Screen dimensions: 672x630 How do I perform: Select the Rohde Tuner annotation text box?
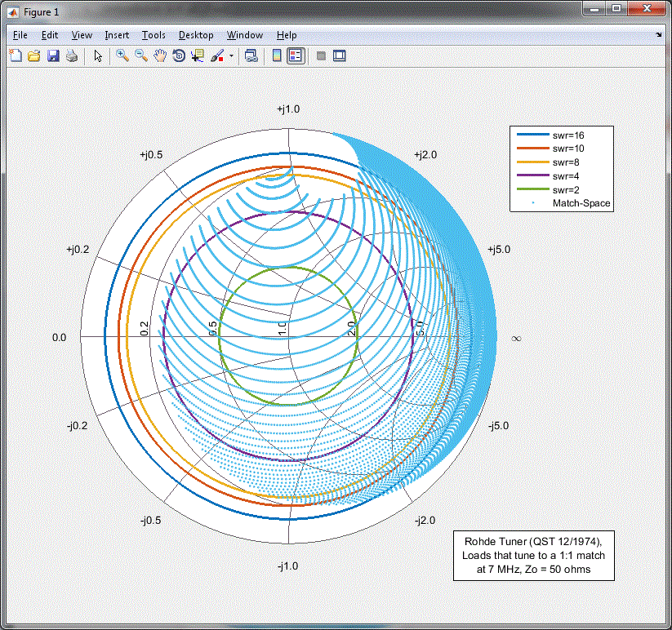click(533, 556)
